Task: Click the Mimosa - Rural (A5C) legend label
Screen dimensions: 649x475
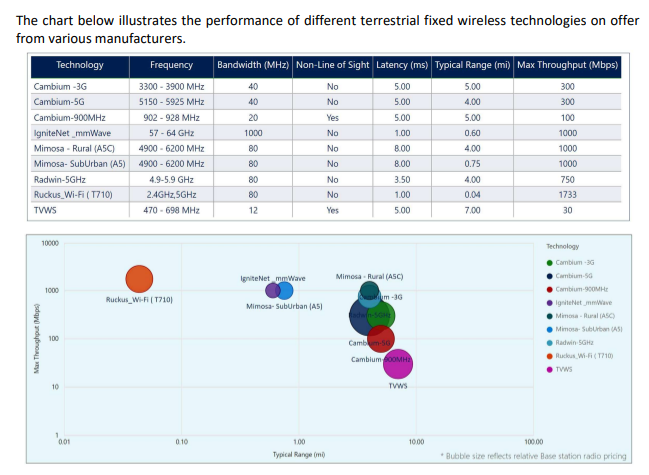Action: [585, 316]
